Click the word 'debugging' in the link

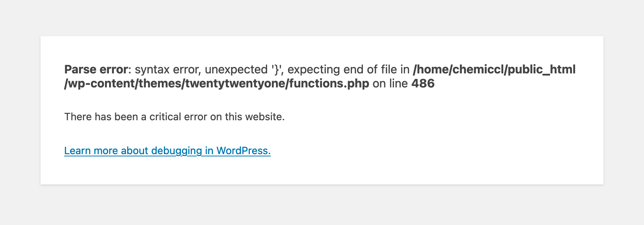[176, 151]
